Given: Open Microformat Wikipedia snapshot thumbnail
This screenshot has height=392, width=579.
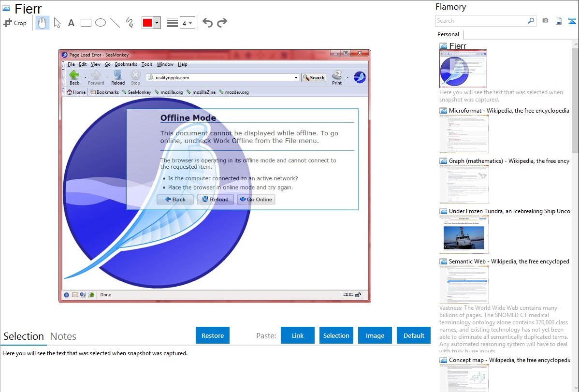Looking at the screenshot, I should click(x=464, y=134).
